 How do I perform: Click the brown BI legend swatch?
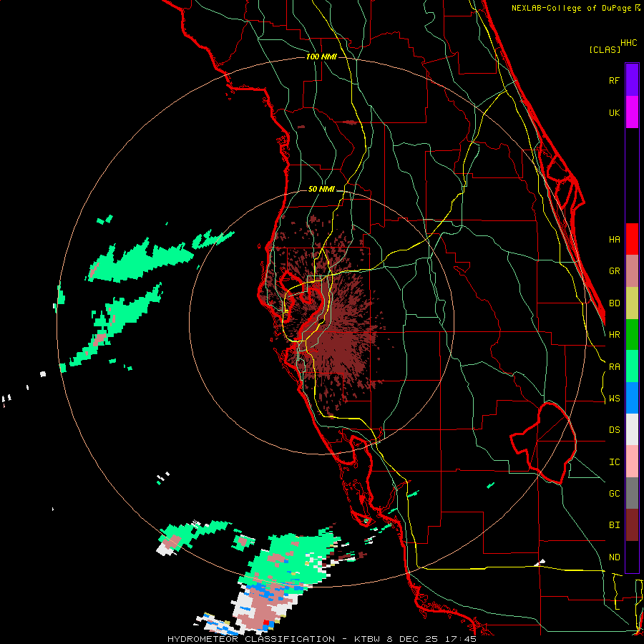tap(632, 525)
